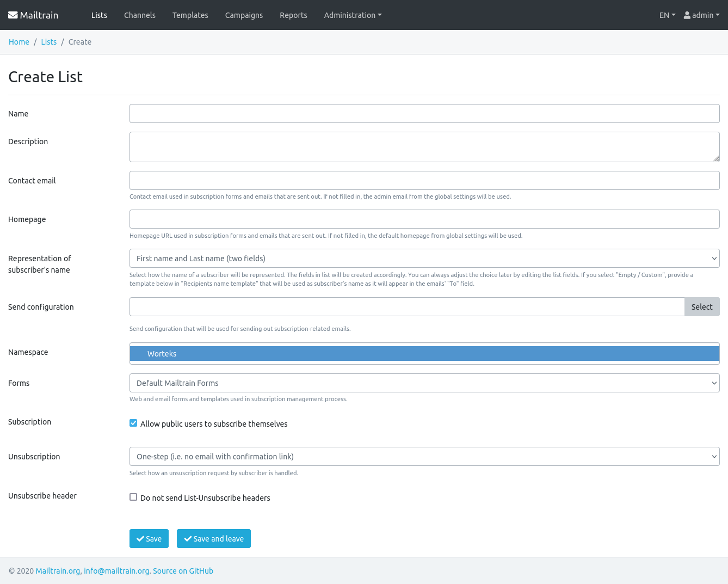
Task: Click the info@mailtrain.org footer link
Action: point(116,571)
